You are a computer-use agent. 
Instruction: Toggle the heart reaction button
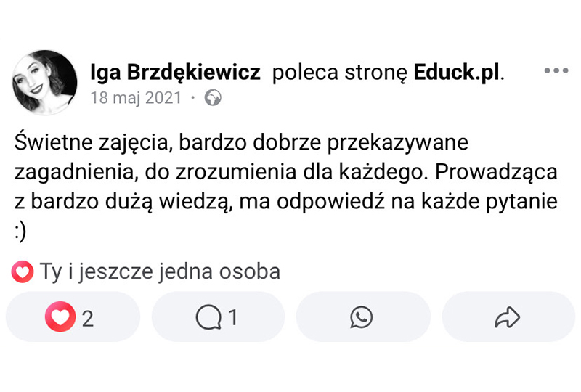pos(60,317)
